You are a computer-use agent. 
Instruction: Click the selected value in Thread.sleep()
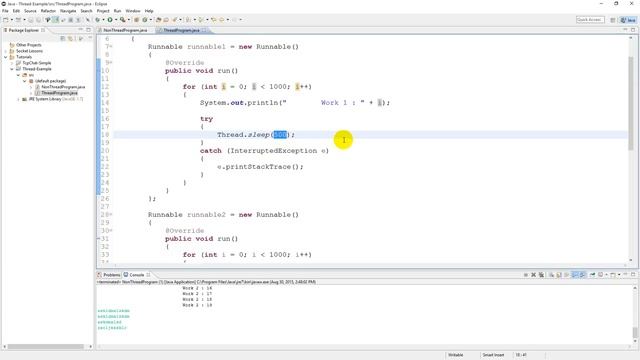click(280, 135)
